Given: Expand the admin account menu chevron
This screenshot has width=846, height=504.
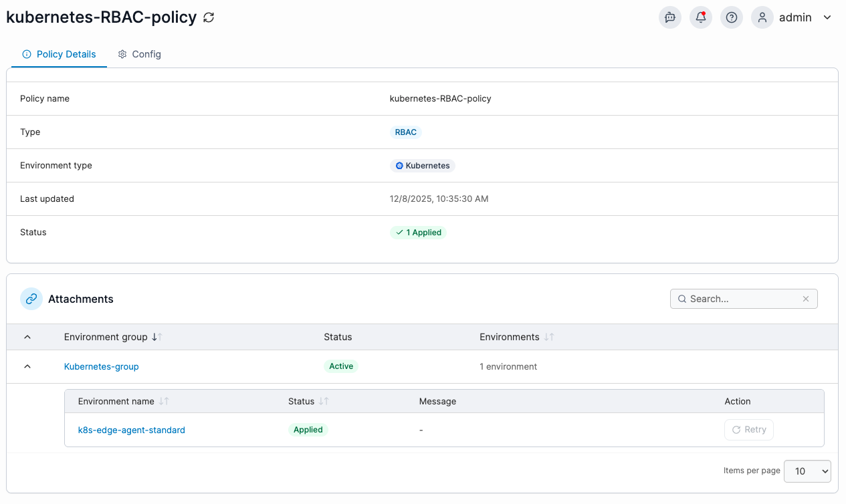Looking at the screenshot, I should tap(827, 18).
